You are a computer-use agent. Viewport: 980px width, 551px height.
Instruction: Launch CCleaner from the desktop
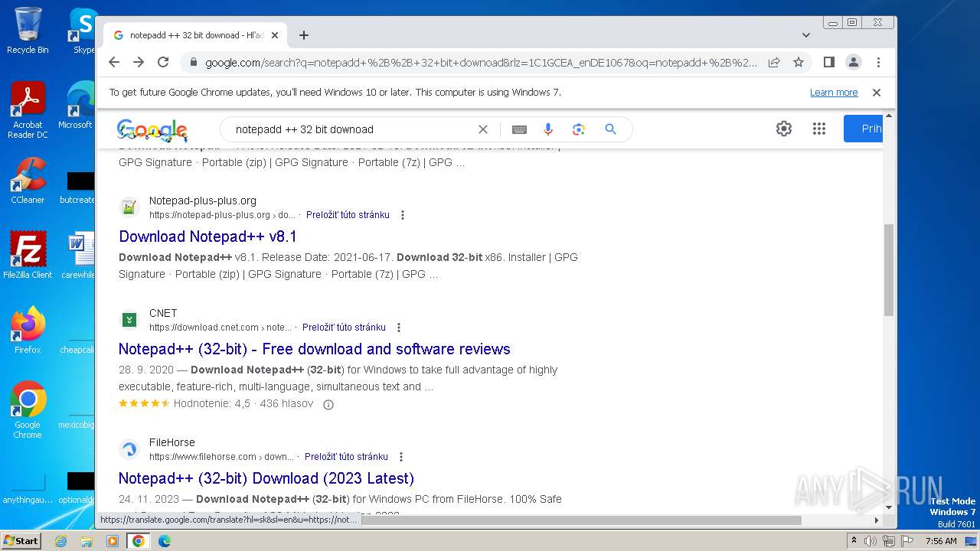[28, 181]
